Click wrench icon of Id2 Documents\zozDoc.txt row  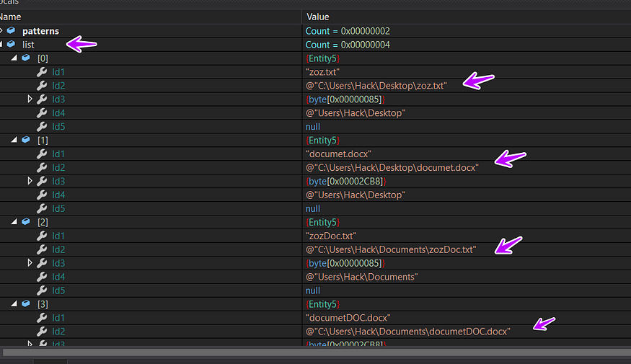point(42,249)
